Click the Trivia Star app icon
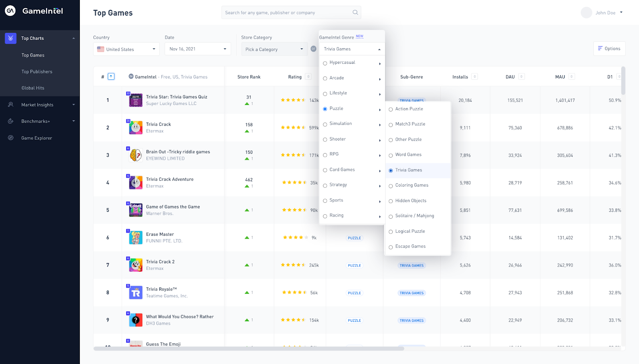Viewport: 639px width, 364px height. (136, 100)
